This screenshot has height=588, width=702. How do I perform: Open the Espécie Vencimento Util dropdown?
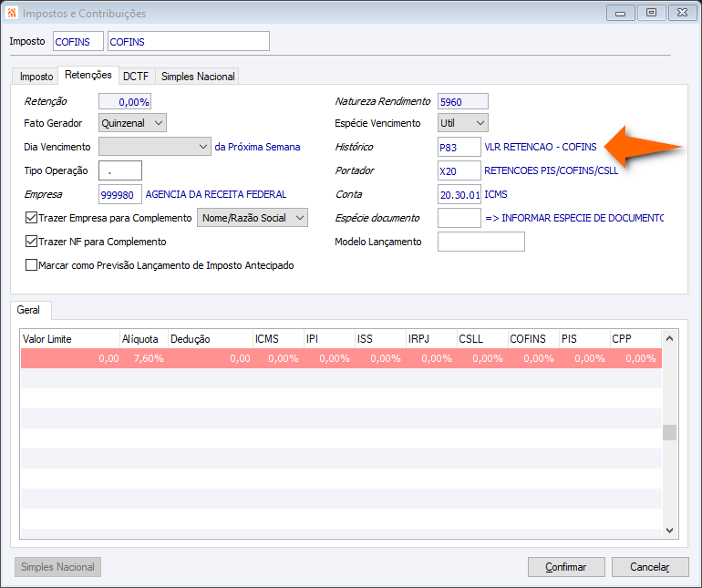463,123
